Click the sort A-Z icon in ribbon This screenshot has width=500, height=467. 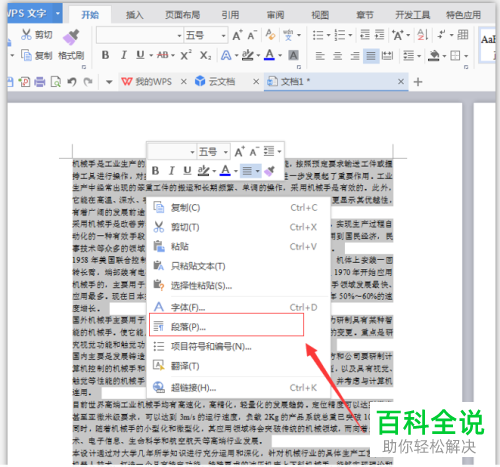pos(423,35)
